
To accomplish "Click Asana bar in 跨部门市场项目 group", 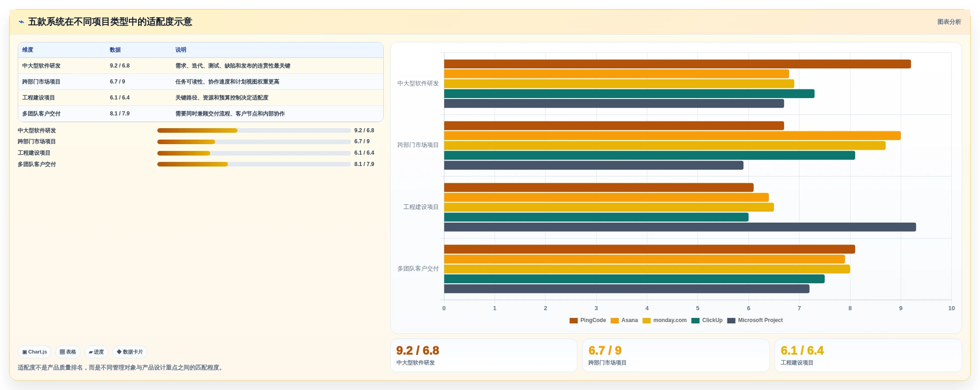I will click(672, 136).
